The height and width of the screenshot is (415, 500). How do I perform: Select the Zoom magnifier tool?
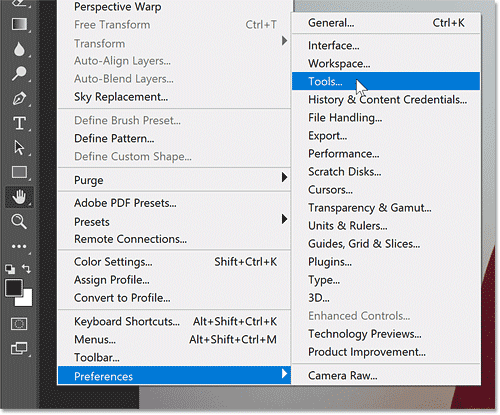[19, 221]
